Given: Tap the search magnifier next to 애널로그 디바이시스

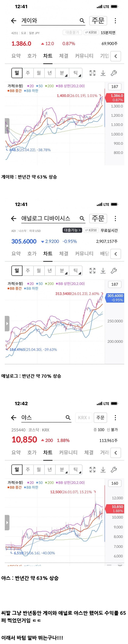Looking at the screenshot, I should click(82, 218).
